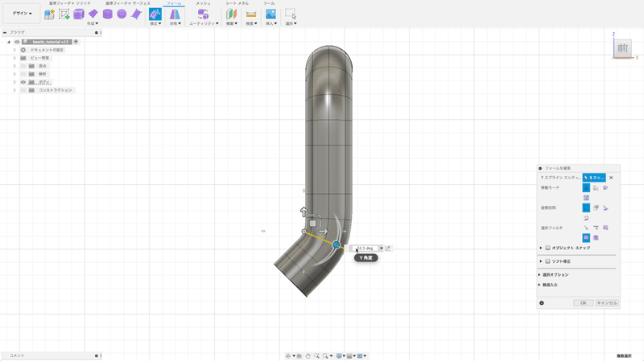The height and width of the screenshot is (361, 644).
Task: Click the OK button in edit form dialog
Action: pos(583,303)
